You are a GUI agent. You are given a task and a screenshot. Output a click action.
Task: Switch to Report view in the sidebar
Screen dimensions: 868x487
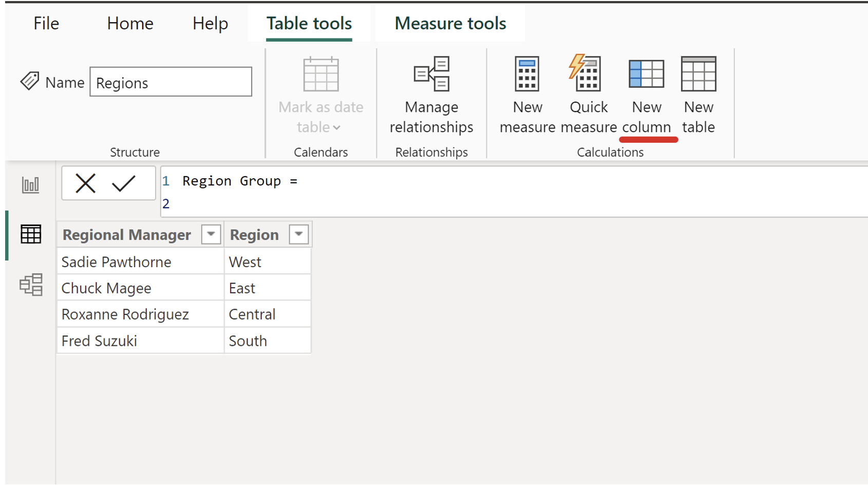click(x=30, y=185)
